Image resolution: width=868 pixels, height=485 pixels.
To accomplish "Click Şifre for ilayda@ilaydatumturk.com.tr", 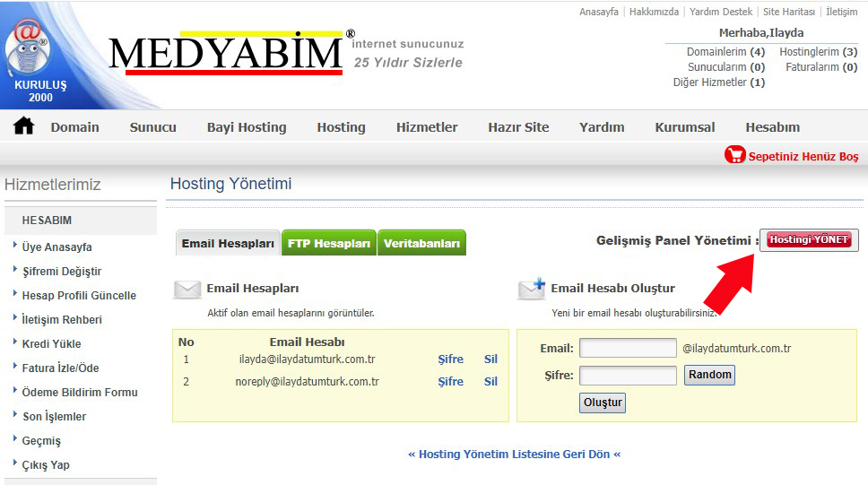I will click(x=451, y=359).
